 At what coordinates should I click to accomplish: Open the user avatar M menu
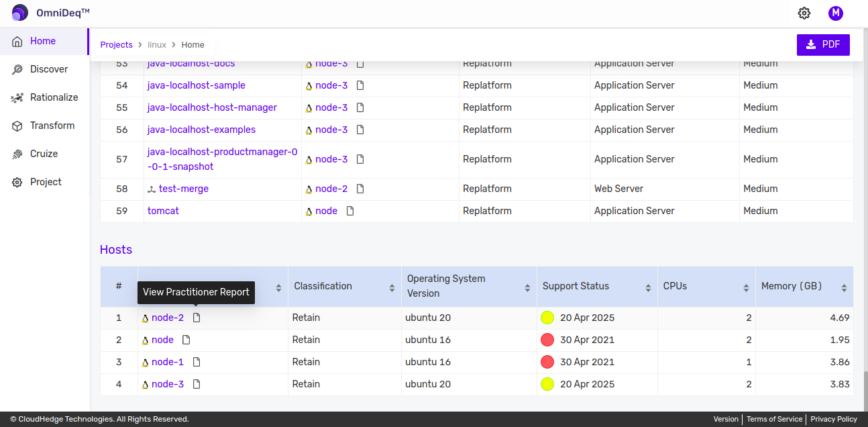coord(835,13)
